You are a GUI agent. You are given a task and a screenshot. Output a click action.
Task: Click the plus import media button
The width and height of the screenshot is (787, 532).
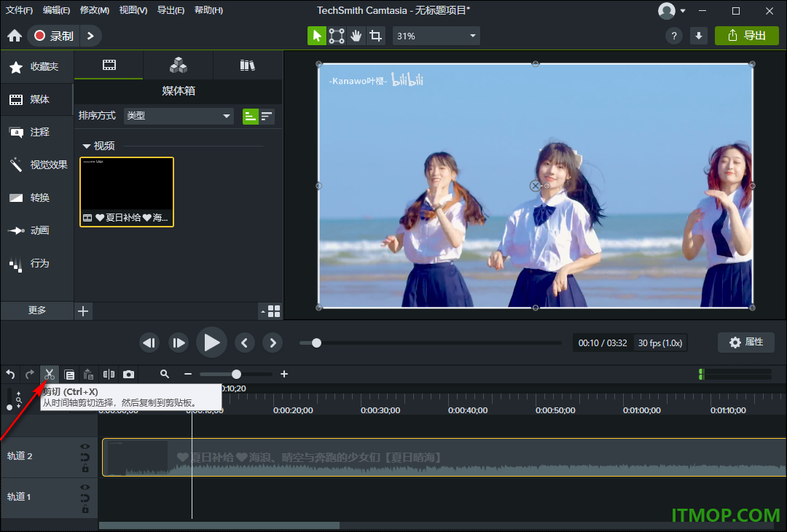coord(83,311)
